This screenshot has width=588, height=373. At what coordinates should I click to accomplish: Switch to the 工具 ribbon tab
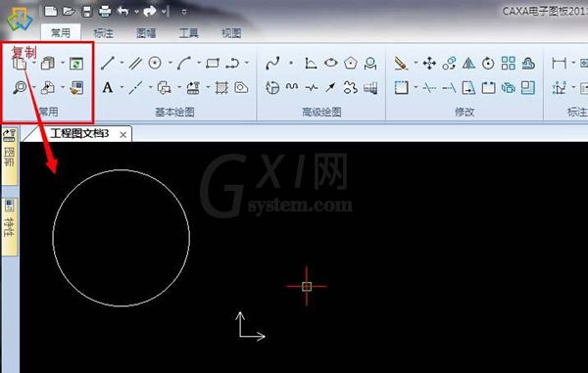[188, 33]
